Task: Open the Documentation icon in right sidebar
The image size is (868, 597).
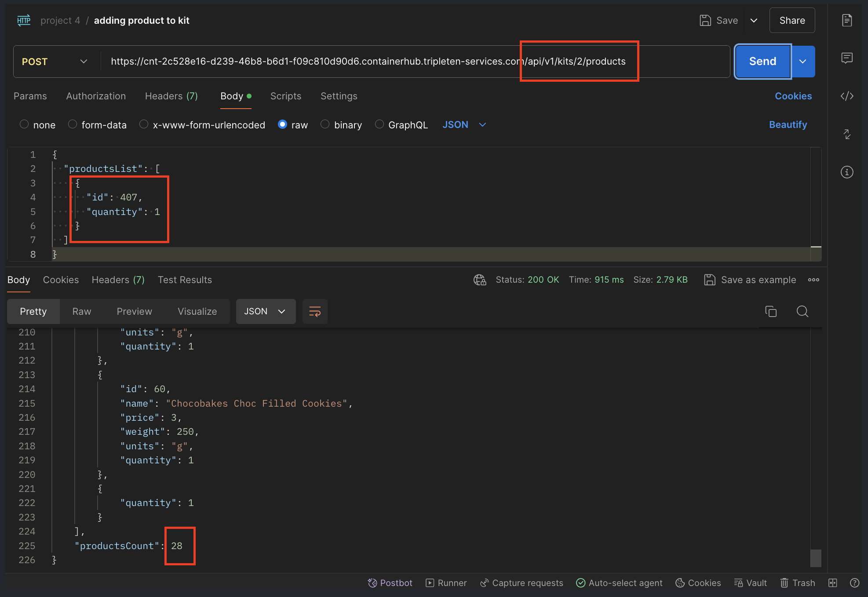Action: (x=847, y=20)
